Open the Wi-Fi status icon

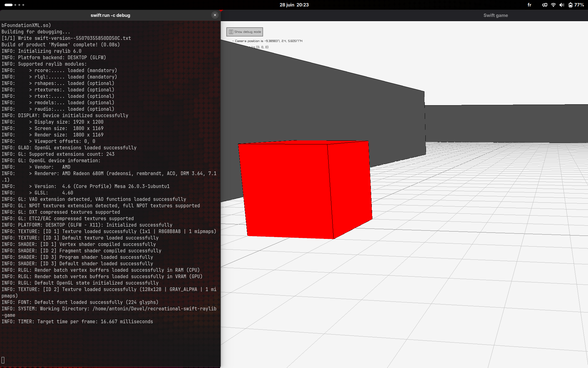pyautogui.click(x=553, y=5)
